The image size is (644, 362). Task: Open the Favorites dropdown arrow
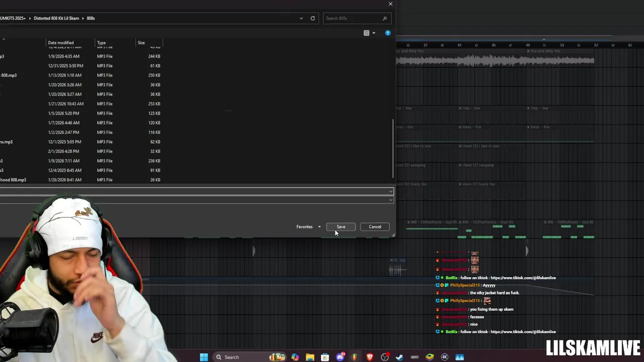pos(319,227)
